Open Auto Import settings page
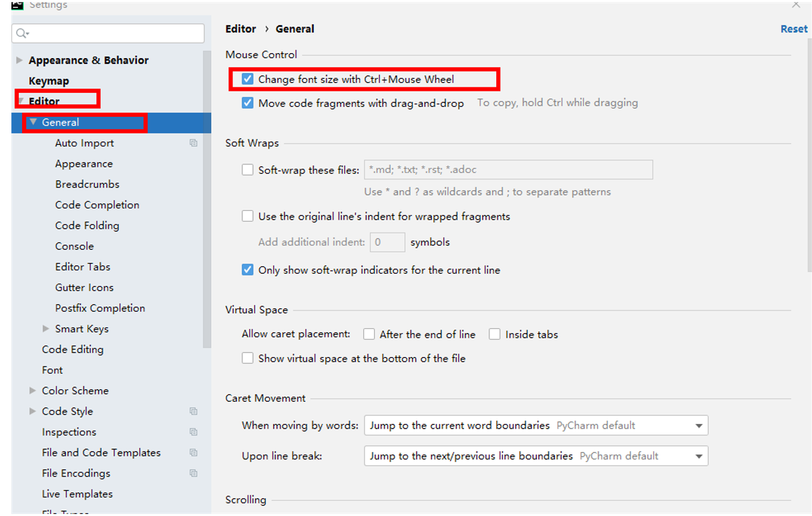The width and height of the screenshot is (812, 516). point(84,143)
